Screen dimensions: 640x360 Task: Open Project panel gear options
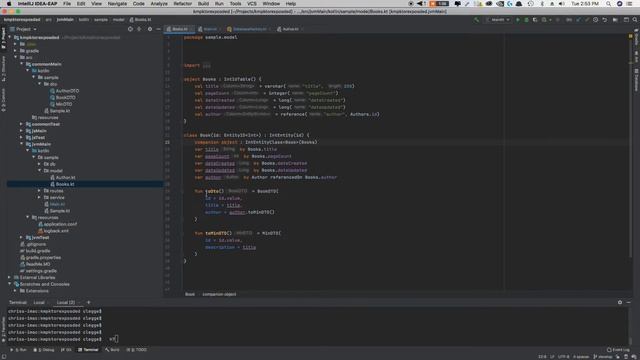pyautogui.click(x=150, y=29)
